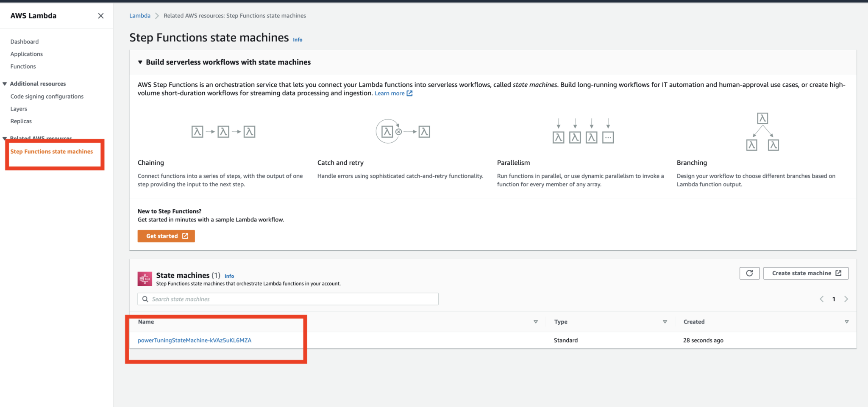Click the previous page arrow in pagination
The height and width of the screenshot is (407, 868).
[x=821, y=299]
